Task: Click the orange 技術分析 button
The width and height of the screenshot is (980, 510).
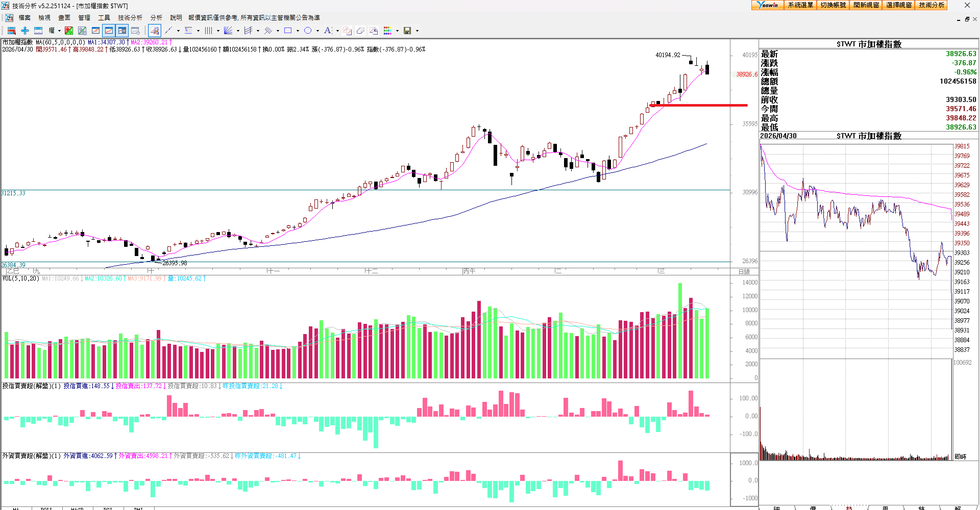Action: pyautogui.click(x=932, y=5)
